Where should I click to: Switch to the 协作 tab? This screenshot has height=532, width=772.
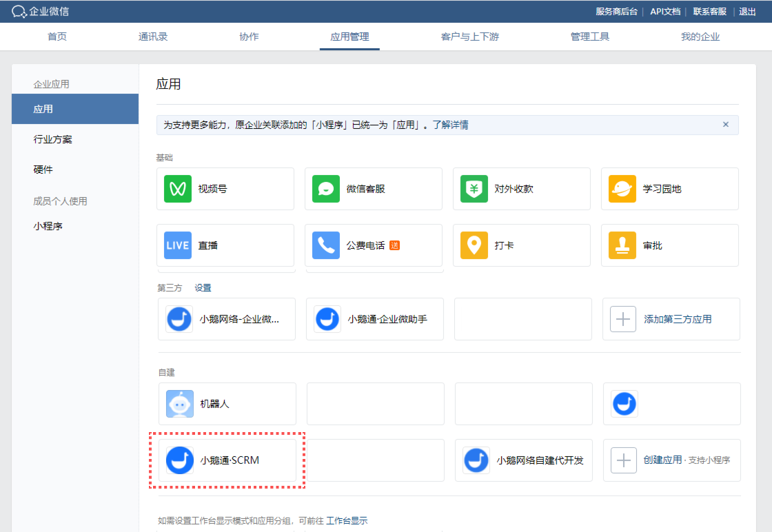[x=249, y=37]
